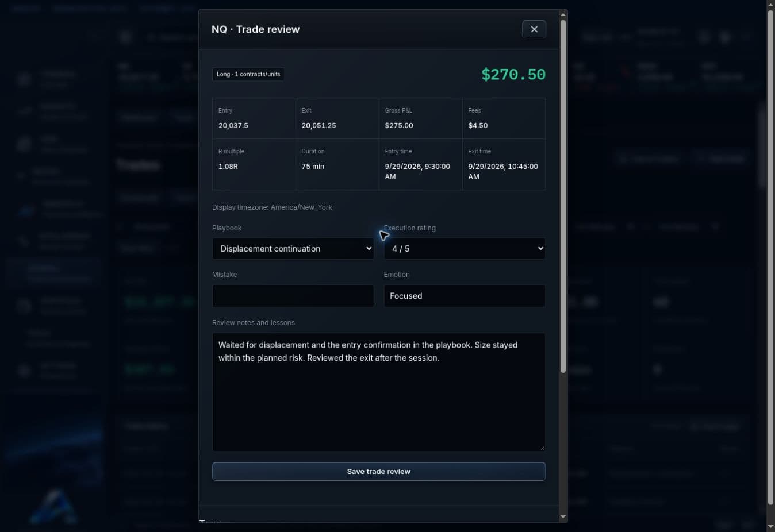Select the net P&L amount $270.50
The height and width of the screenshot is (532, 775).
(513, 75)
